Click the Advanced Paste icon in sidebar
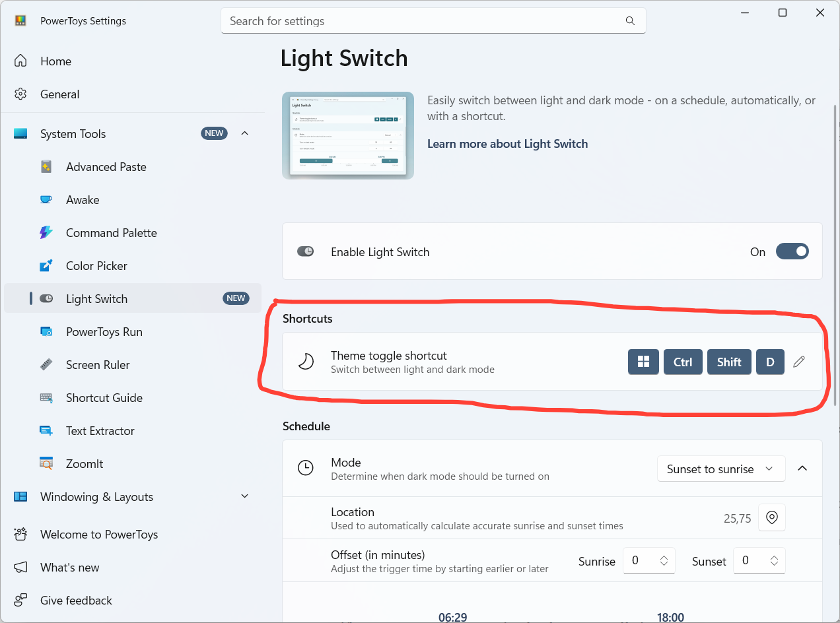Screen dimensions: 840x623 coord(46,167)
